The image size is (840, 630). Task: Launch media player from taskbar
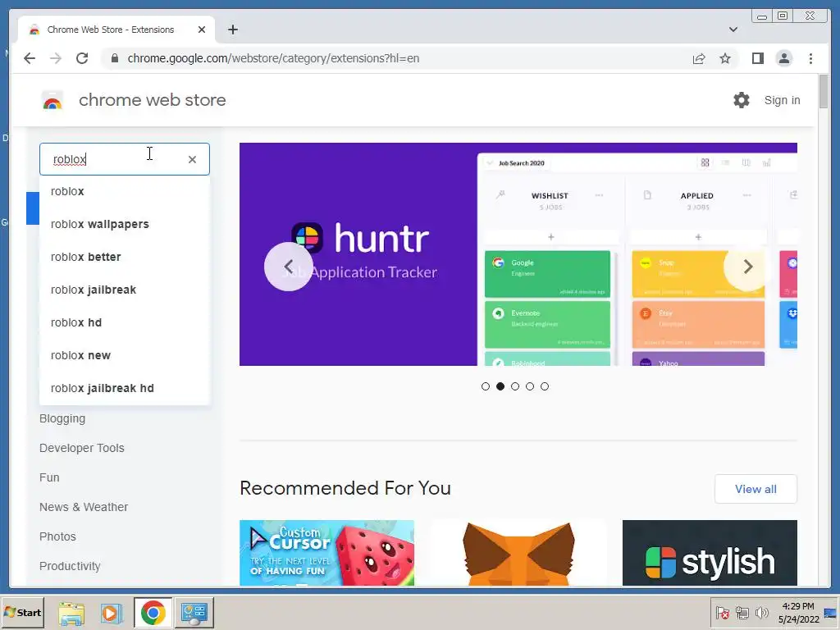tap(112, 613)
